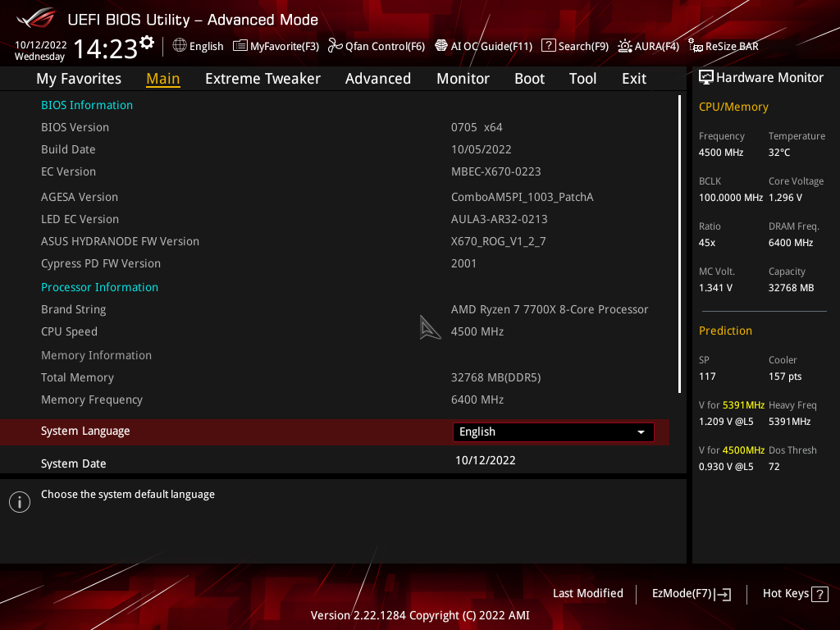Viewport: 840px width, 630px height.
Task: Switch to the Boot tab
Action: 529,79
